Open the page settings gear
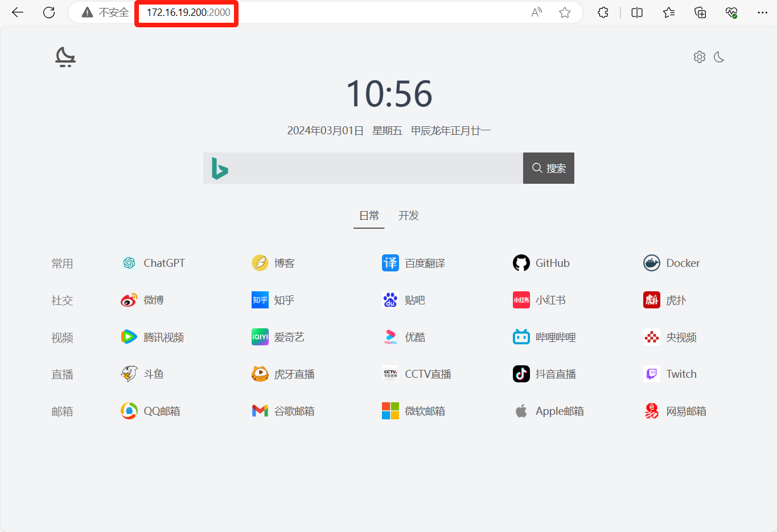The height and width of the screenshot is (532, 777). pyautogui.click(x=700, y=57)
